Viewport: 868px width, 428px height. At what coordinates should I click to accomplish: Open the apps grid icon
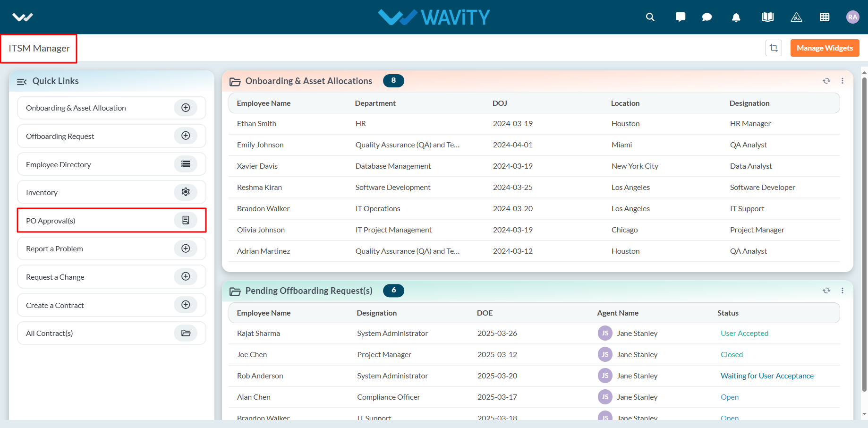point(825,17)
